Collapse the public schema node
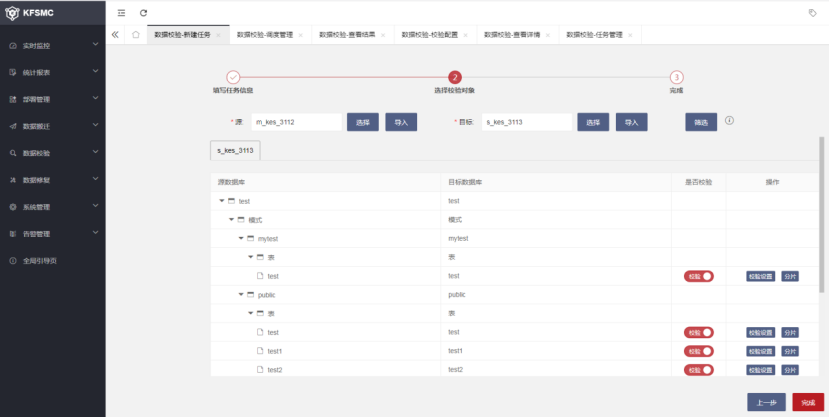Image resolution: width=829 pixels, height=417 pixels. (241, 294)
